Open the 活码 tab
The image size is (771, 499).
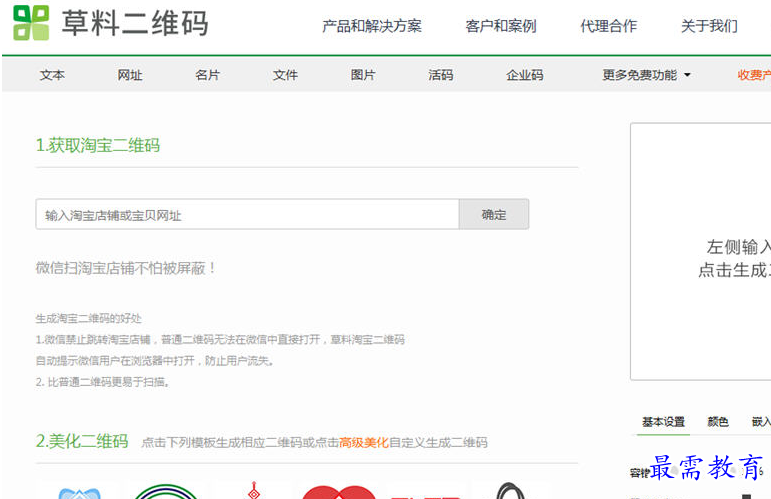click(x=441, y=75)
